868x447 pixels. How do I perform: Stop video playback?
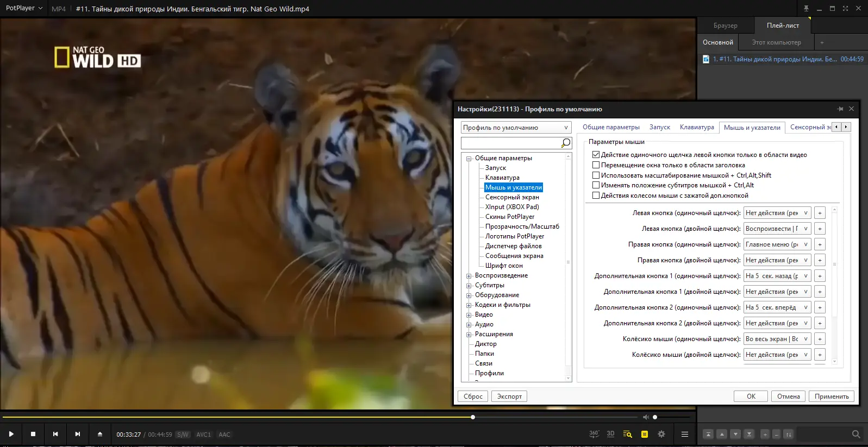pos(33,434)
